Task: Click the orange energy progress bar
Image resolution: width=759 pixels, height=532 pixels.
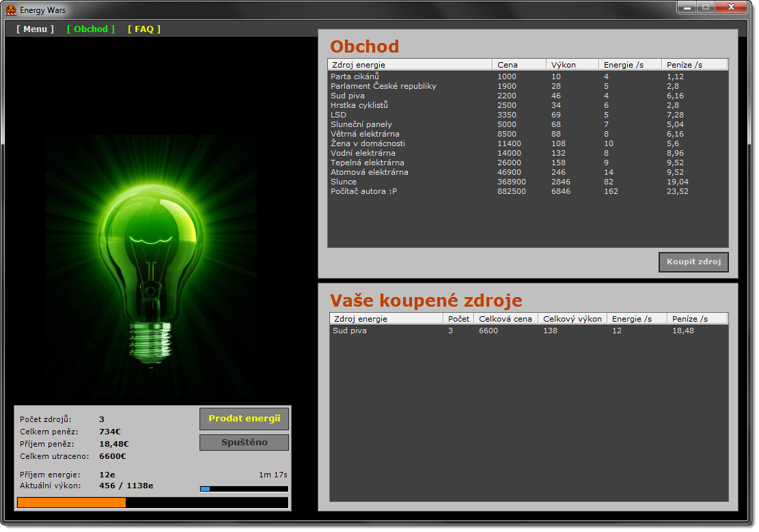Action: 152,503
